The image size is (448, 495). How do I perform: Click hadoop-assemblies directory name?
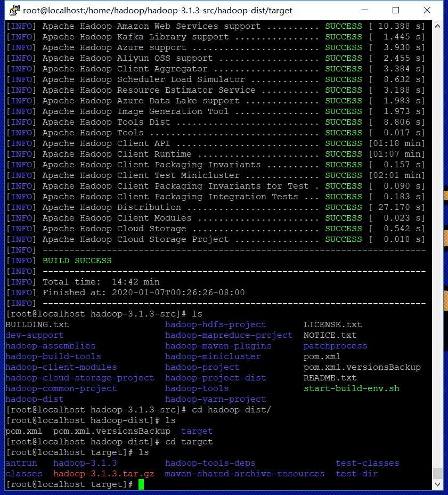51,346
